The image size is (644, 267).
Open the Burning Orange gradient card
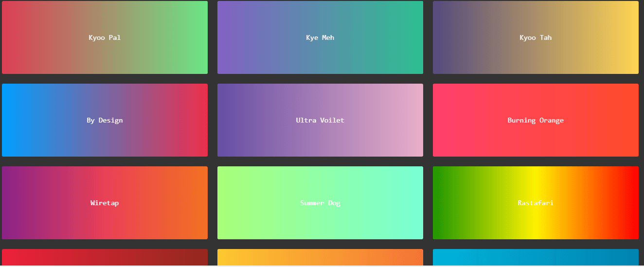(536, 120)
